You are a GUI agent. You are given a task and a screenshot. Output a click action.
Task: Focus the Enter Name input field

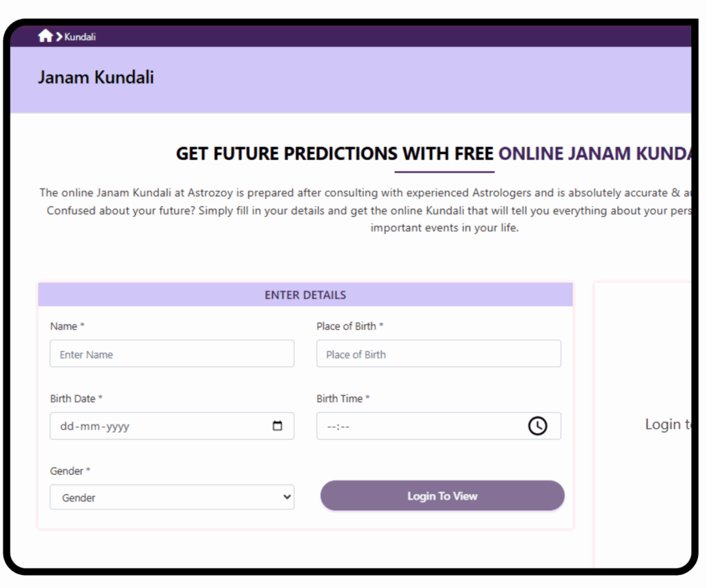pos(172,354)
